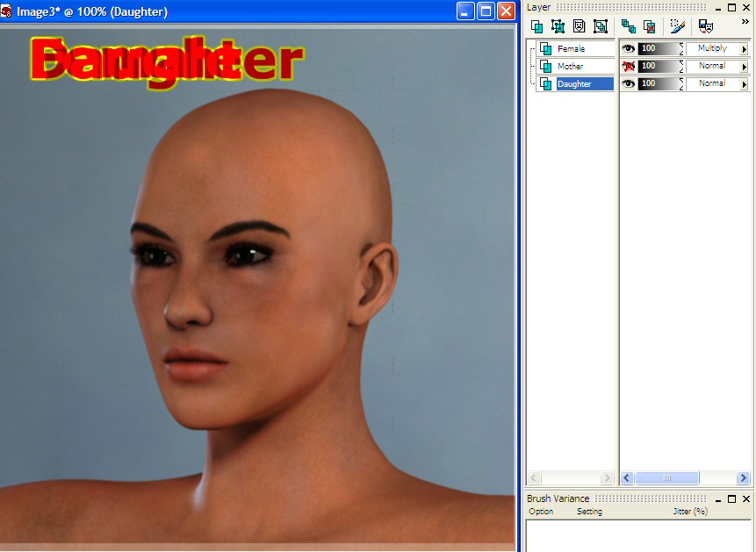
Task: Hide the Female layer via its eye icon
Action: [628, 48]
